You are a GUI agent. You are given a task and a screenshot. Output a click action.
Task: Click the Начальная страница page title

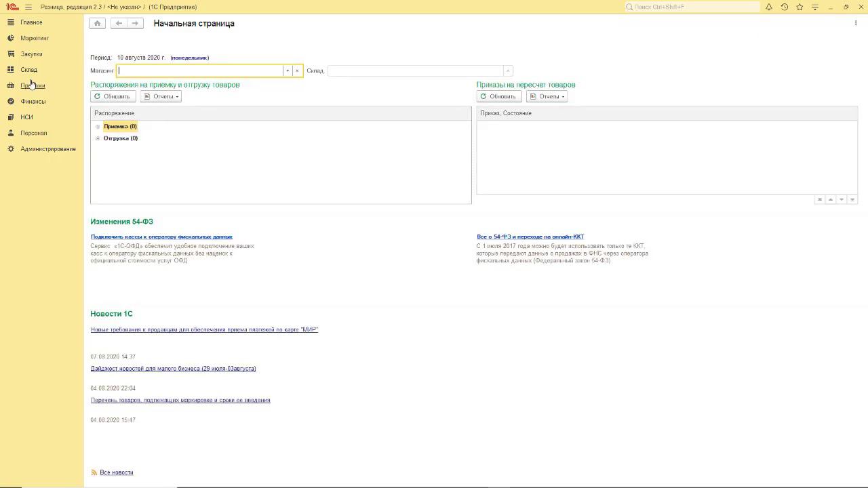[194, 23]
